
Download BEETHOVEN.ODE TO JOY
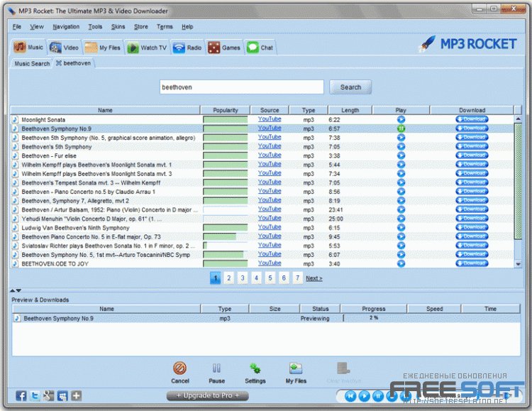coord(472,263)
